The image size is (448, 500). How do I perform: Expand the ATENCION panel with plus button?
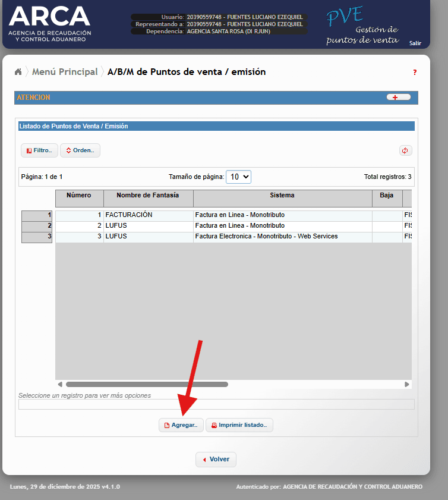click(398, 98)
